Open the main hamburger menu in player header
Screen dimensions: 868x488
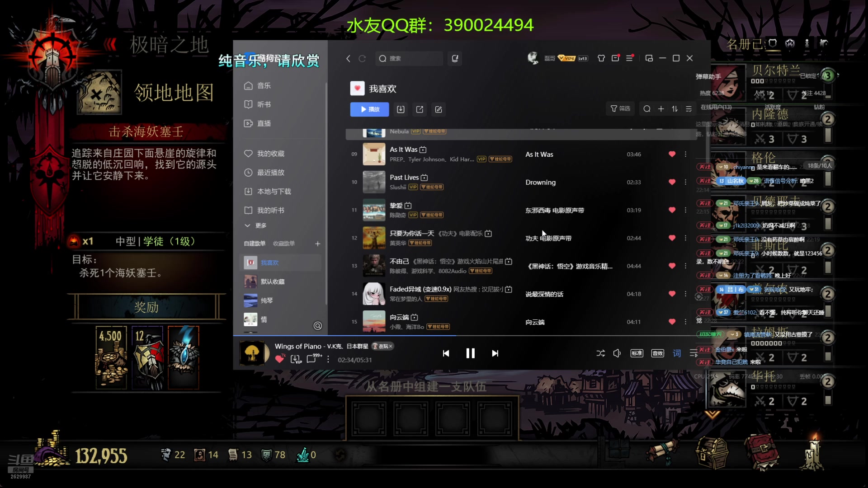629,58
